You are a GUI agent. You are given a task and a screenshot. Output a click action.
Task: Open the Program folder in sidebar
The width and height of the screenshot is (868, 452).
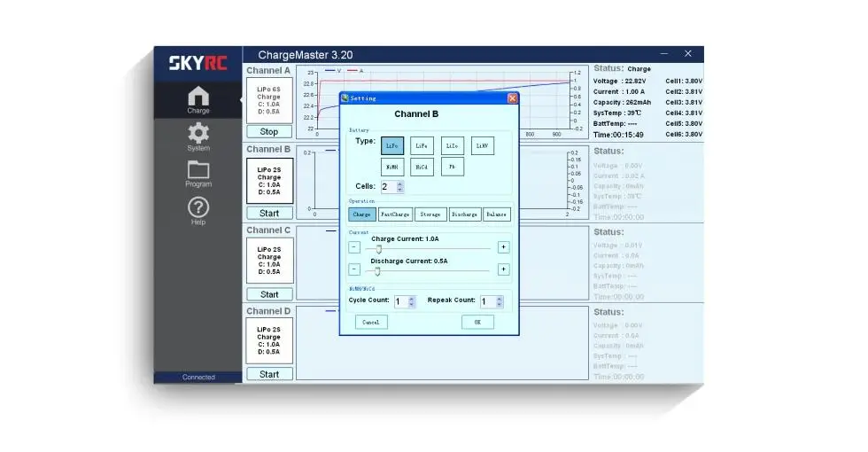198,174
